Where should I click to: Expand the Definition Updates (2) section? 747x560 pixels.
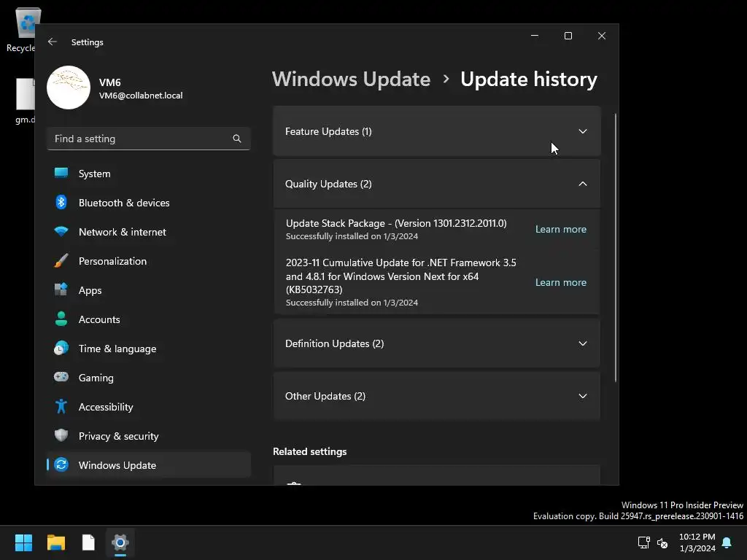click(x=436, y=344)
